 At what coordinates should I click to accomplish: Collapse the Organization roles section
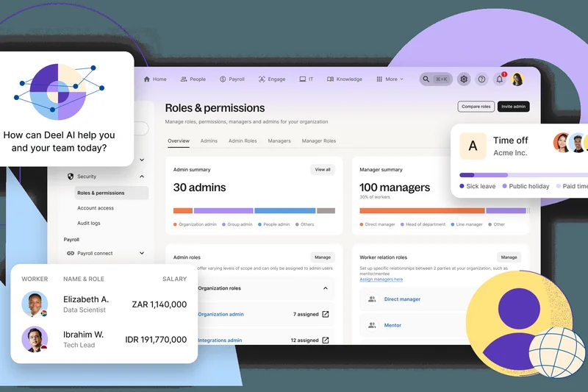click(x=326, y=288)
